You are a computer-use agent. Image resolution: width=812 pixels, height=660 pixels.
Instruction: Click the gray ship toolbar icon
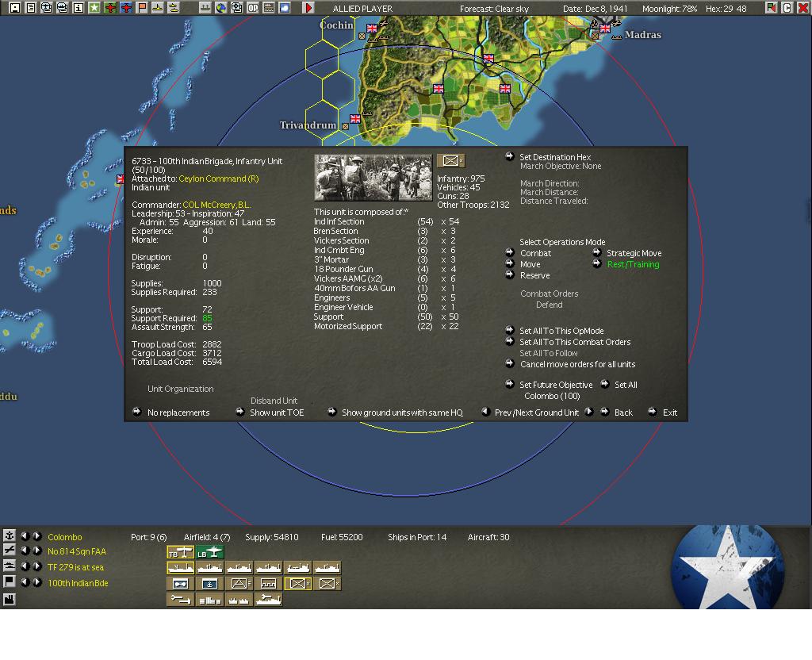[205, 8]
